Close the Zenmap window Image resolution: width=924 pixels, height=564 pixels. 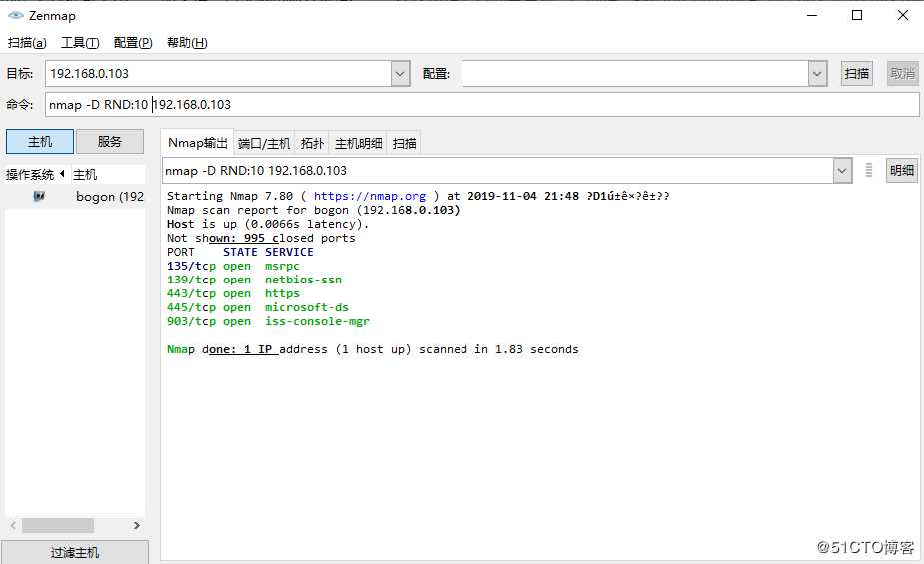pyautogui.click(x=903, y=15)
